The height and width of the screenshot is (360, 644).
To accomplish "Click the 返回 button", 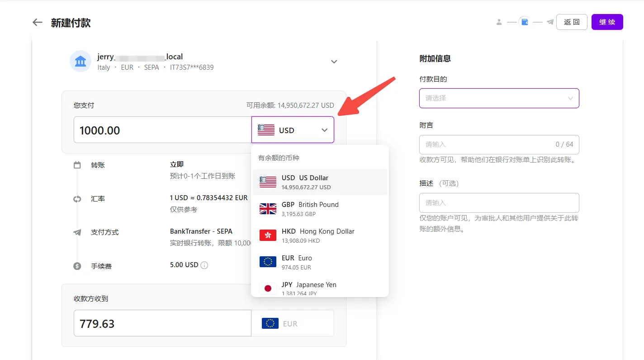I will (x=572, y=22).
